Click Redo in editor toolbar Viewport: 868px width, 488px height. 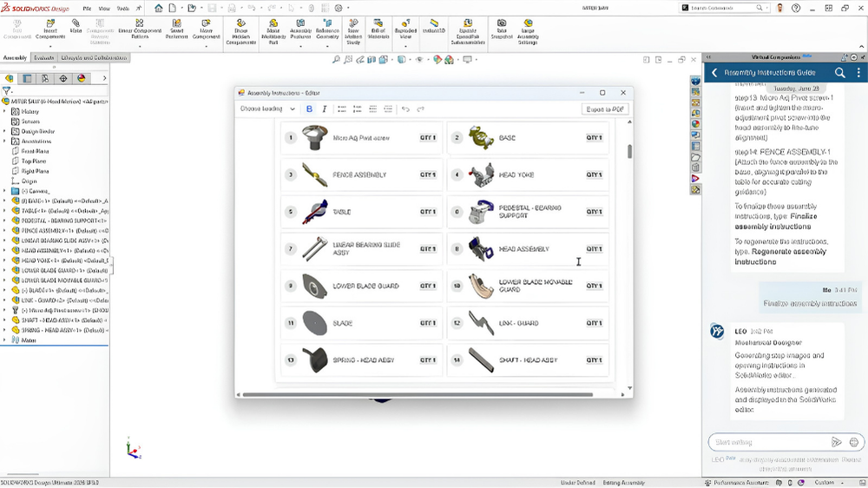click(421, 109)
